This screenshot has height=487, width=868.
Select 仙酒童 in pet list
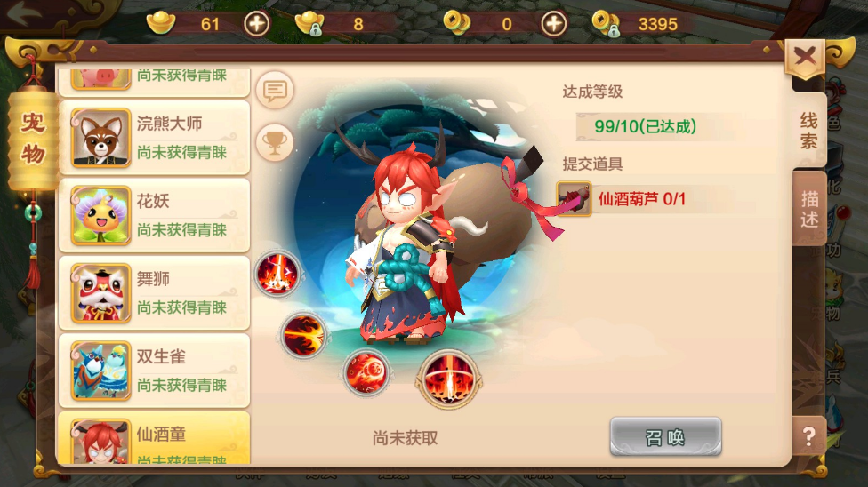click(x=155, y=438)
